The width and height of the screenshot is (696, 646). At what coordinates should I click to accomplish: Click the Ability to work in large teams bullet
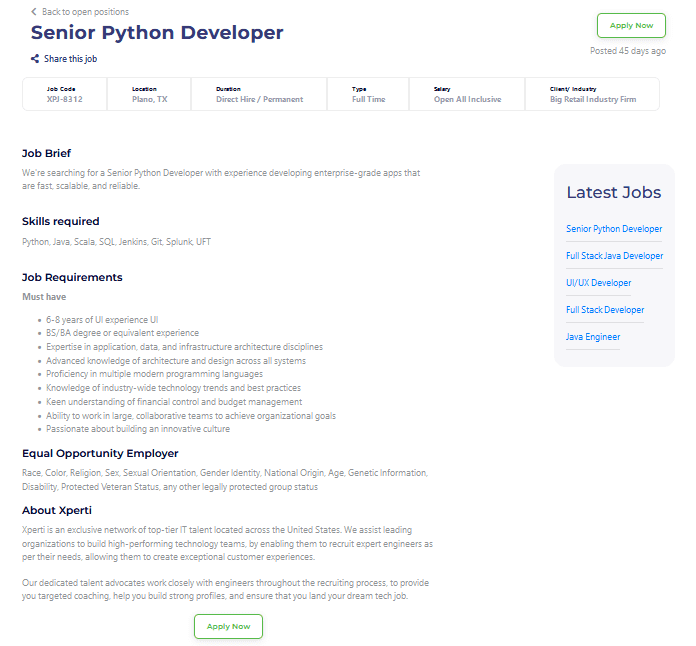pyautogui.click(x=191, y=416)
